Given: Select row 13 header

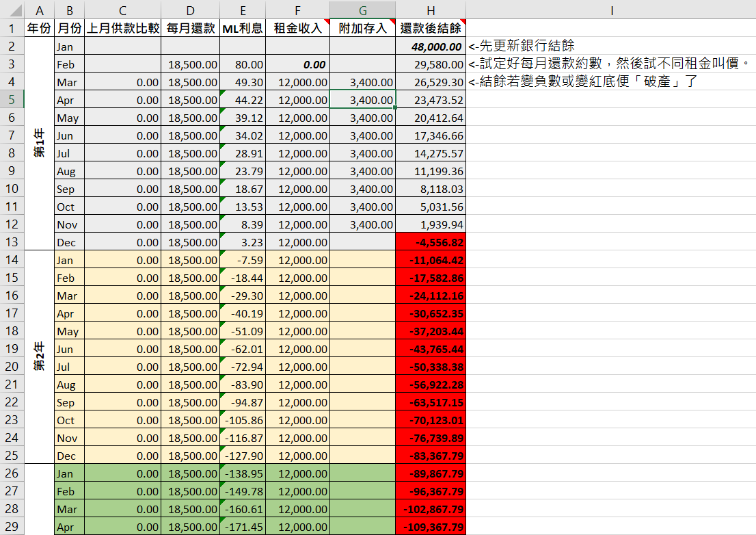Looking at the screenshot, I should click(x=12, y=242).
